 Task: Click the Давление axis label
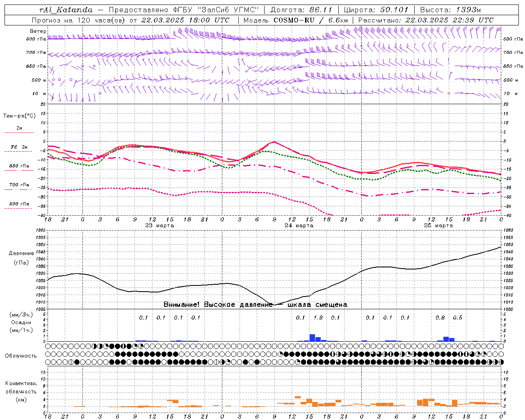[21, 253]
